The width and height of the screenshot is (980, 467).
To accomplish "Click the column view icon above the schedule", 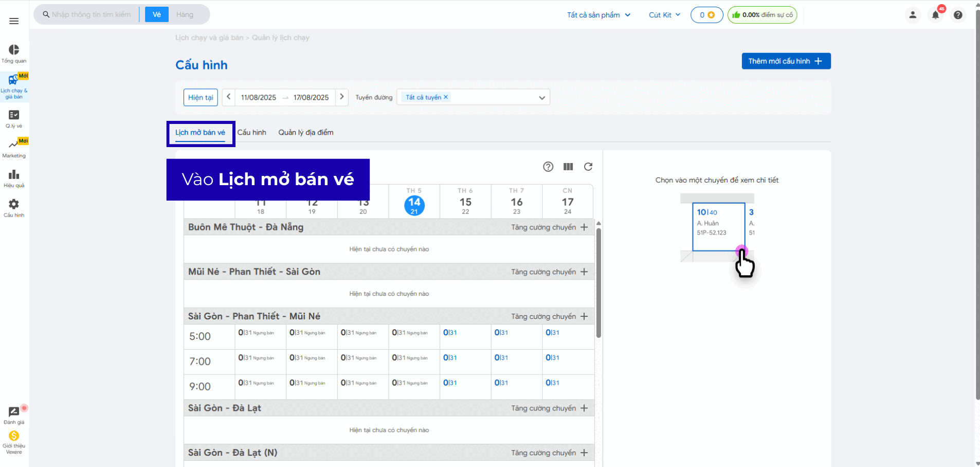I will [x=568, y=167].
